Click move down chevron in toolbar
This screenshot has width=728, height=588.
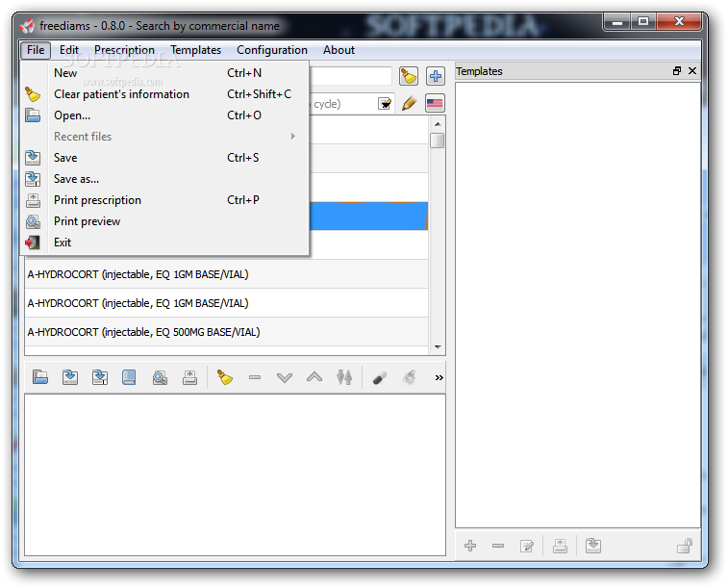[x=285, y=377]
